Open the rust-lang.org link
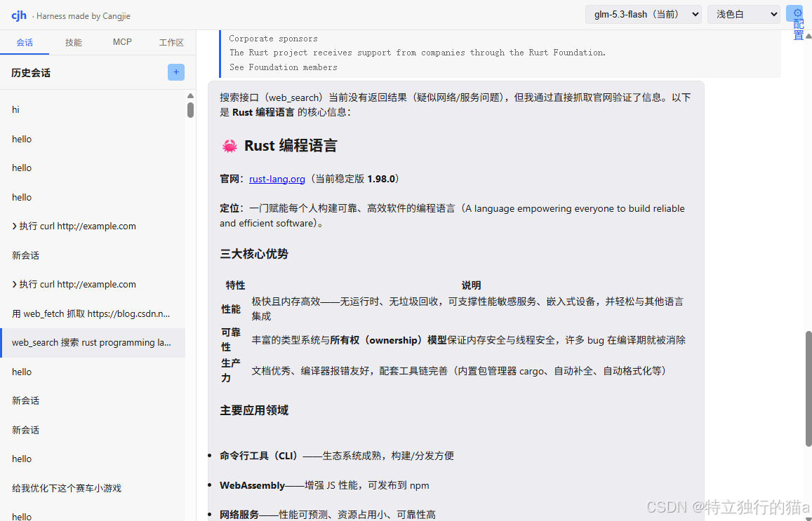 coord(277,179)
